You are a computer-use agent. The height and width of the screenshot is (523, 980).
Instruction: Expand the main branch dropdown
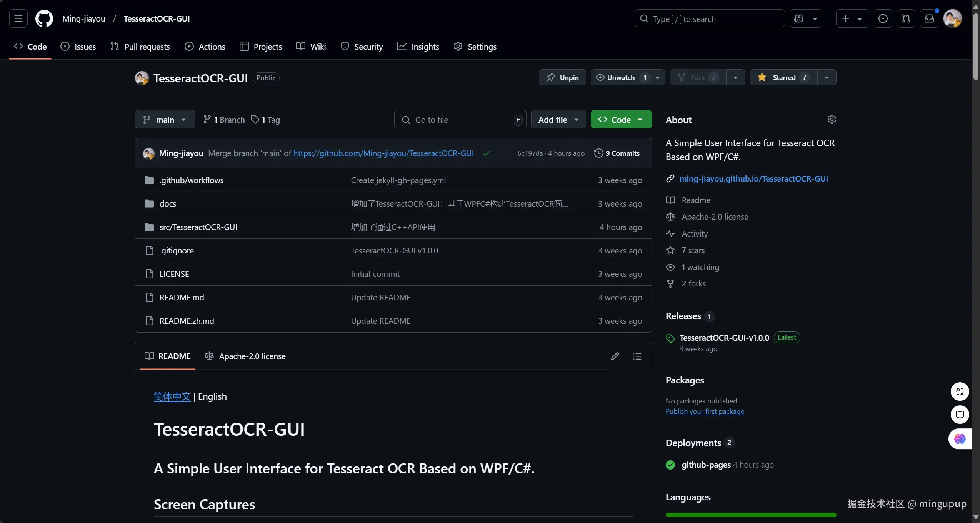click(x=165, y=120)
